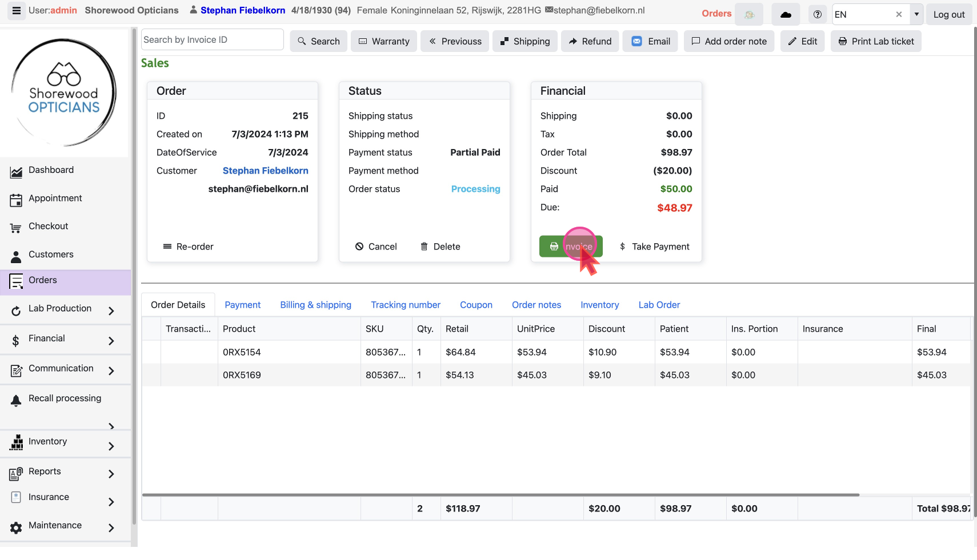Viewport: 977px width, 560px height.
Task: Cancel the order in Status panel
Action: point(376,247)
